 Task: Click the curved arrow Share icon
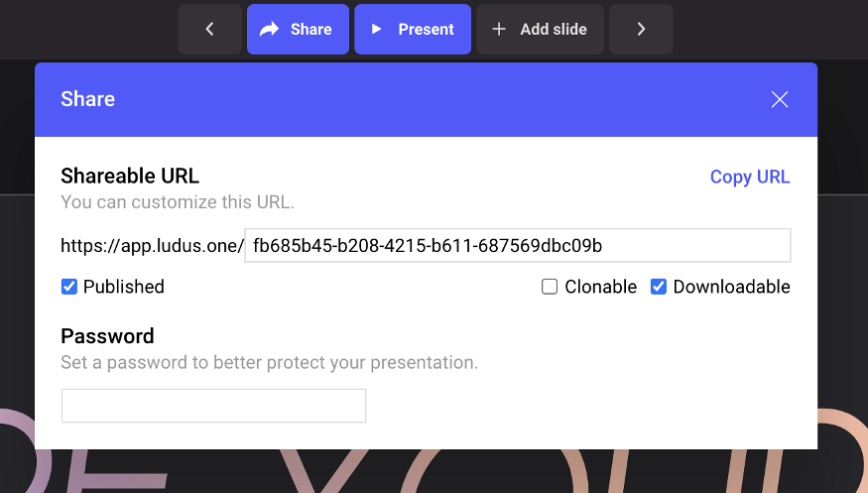[269, 30]
